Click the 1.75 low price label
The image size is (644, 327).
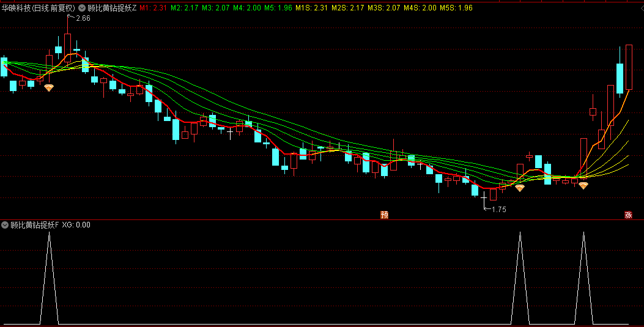coord(499,209)
